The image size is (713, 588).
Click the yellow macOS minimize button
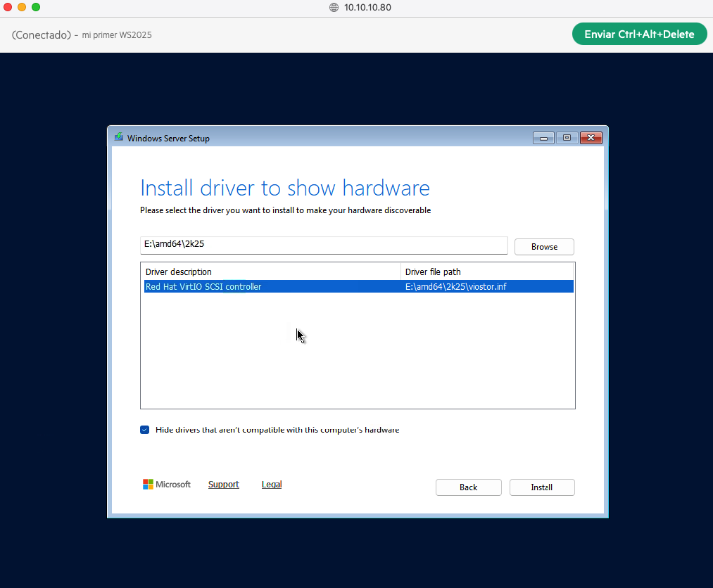pyautogui.click(x=21, y=6)
